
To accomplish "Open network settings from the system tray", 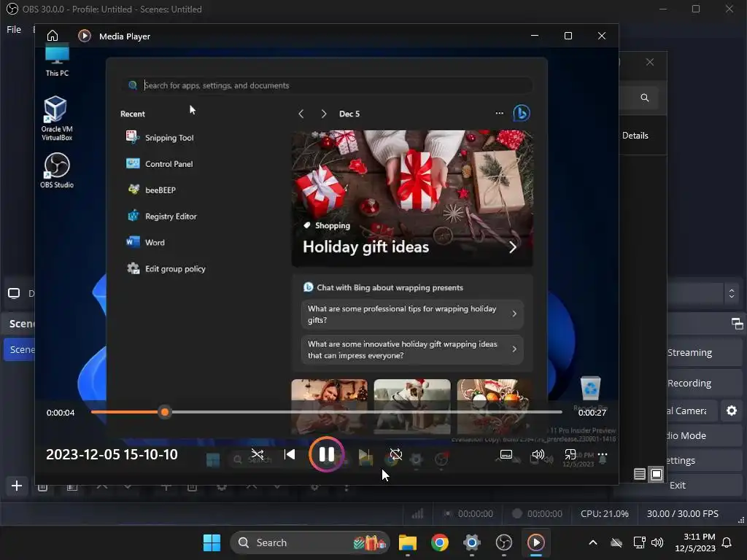I will [639, 542].
